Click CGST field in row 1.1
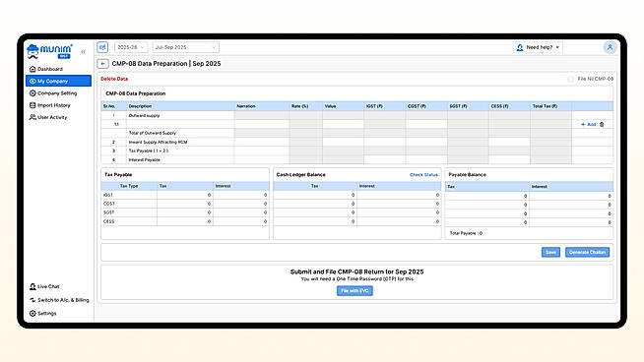644x362 pixels. tap(426, 124)
